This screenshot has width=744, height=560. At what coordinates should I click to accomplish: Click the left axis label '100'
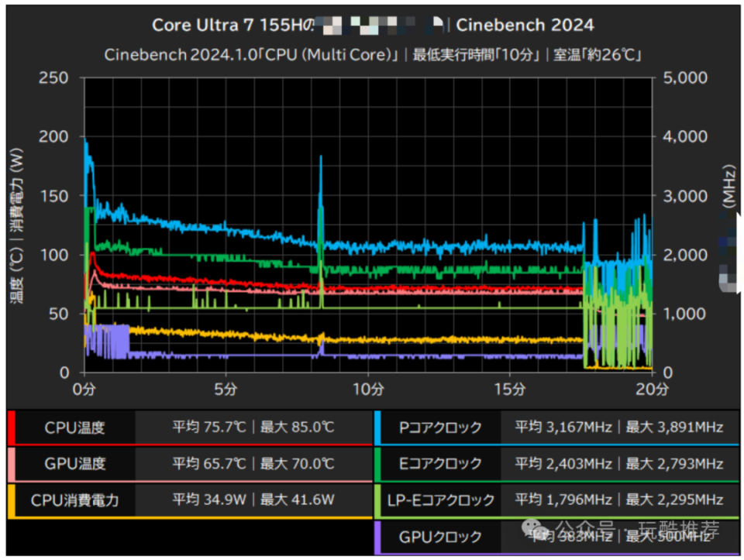pyautogui.click(x=54, y=255)
